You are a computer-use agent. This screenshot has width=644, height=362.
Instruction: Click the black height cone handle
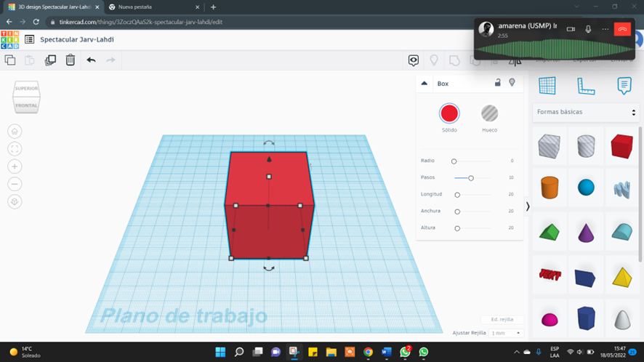[x=269, y=159]
